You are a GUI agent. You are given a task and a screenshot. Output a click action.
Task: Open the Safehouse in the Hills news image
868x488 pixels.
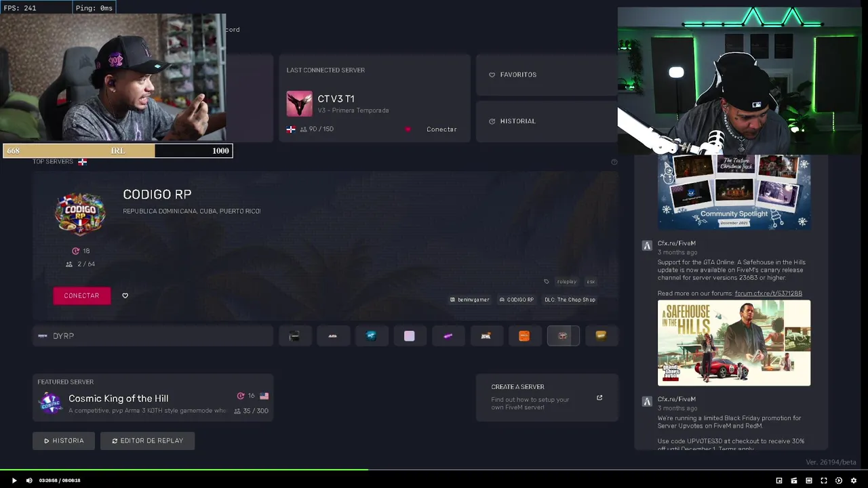point(734,343)
